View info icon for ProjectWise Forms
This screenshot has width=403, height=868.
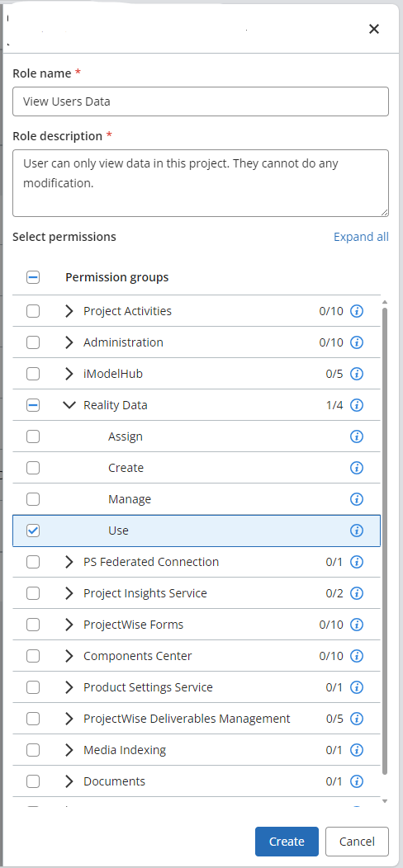[x=357, y=625]
